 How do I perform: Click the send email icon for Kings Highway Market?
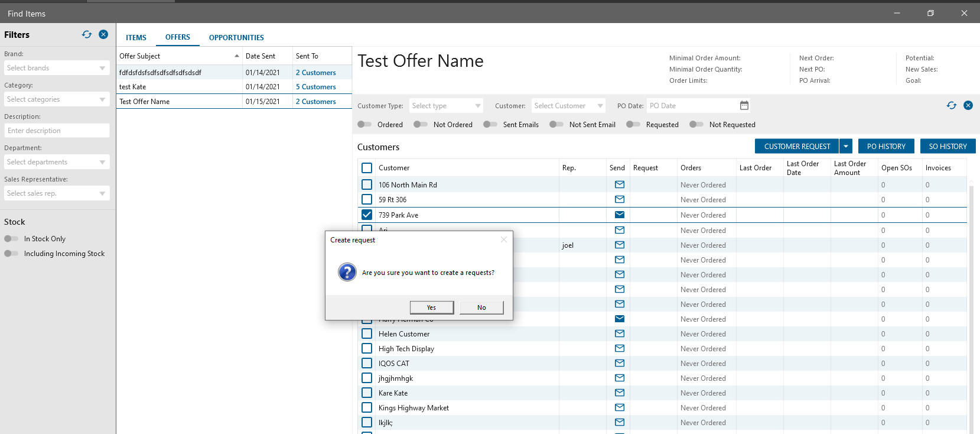click(619, 407)
